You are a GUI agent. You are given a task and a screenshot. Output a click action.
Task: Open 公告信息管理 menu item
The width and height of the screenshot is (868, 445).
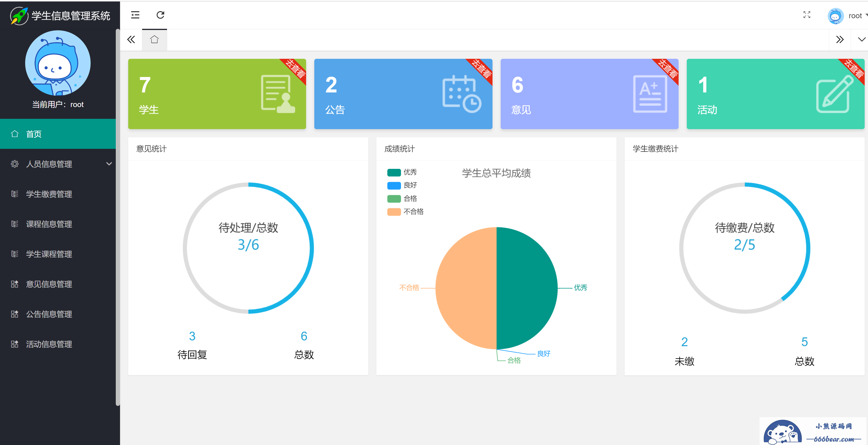tap(58, 314)
